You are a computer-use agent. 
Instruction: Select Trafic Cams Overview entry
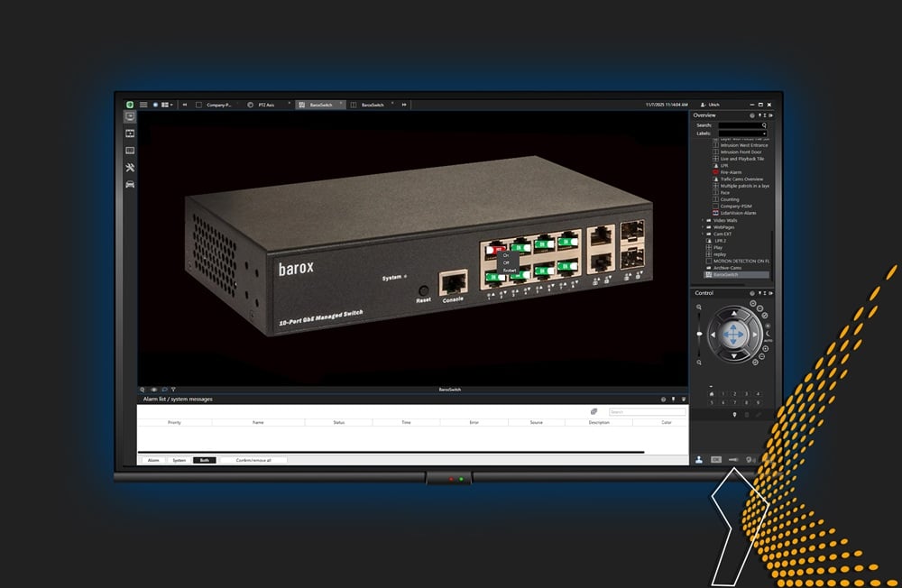pyautogui.click(x=741, y=179)
